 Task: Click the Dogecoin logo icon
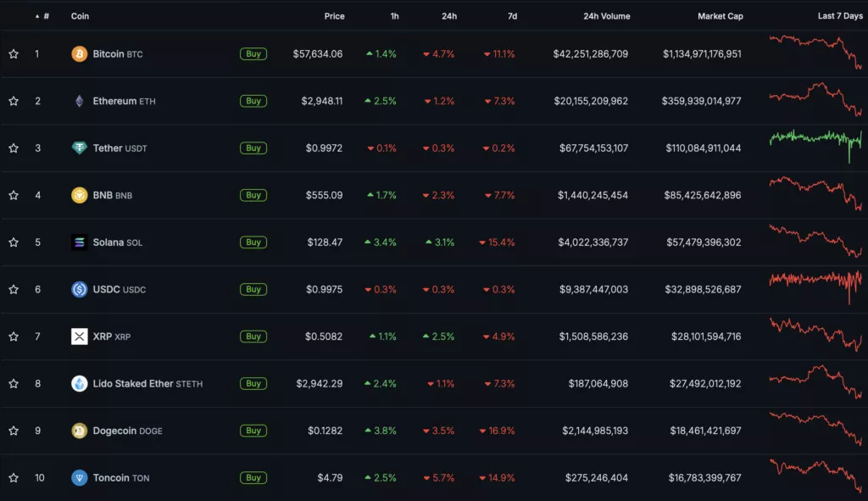point(79,431)
